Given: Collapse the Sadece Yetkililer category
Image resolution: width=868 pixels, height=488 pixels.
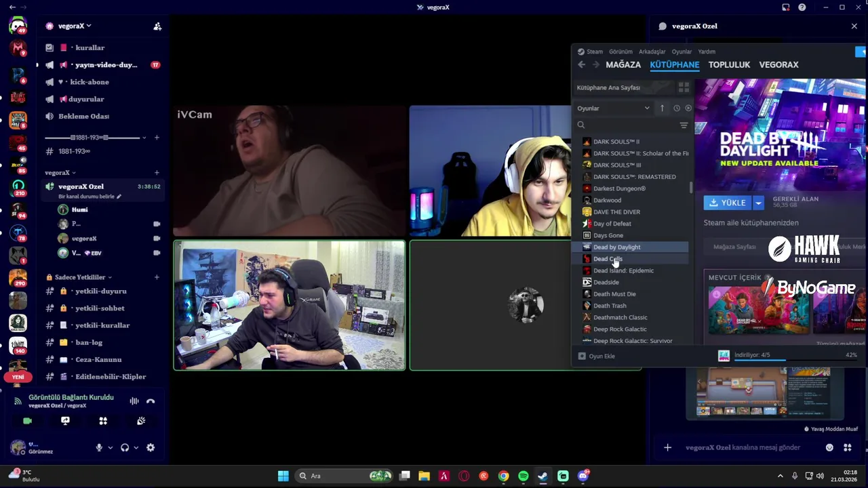Looking at the screenshot, I should [79, 277].
